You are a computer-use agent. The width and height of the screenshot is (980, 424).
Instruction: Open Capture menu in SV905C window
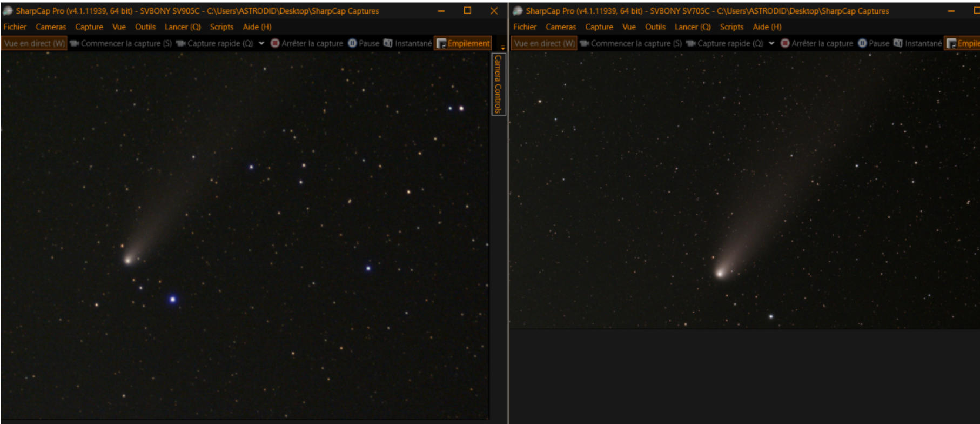click(x=89, y=27)
